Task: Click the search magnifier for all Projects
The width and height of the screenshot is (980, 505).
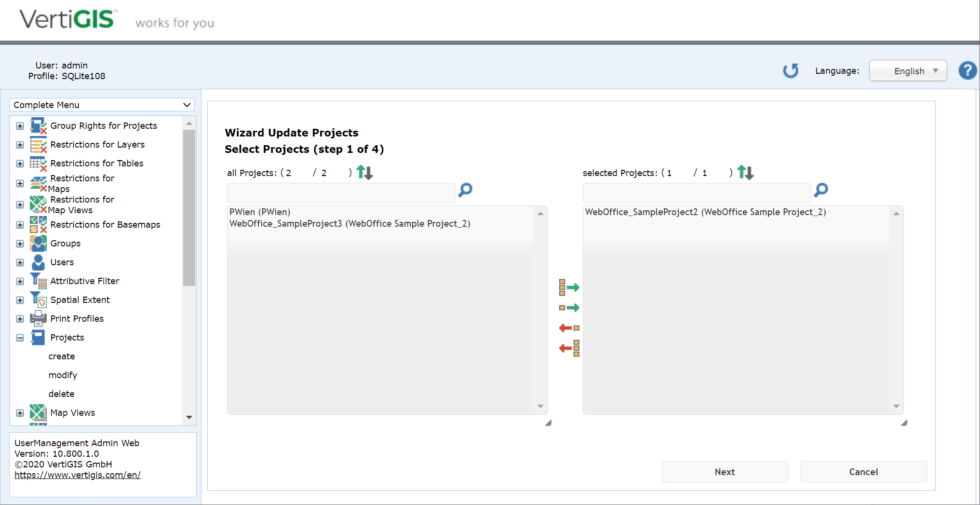Action: point(464,191)
